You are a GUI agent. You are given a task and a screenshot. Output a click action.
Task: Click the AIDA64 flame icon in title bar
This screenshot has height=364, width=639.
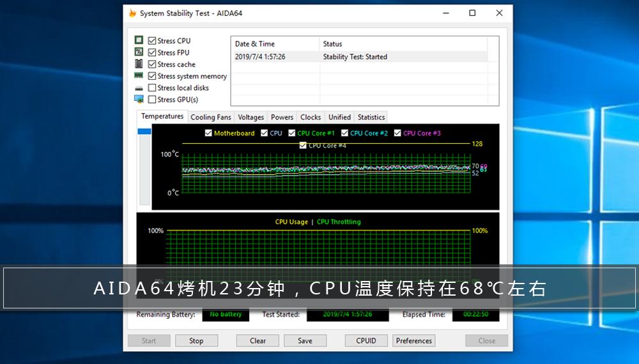click(x=132, y=13)
